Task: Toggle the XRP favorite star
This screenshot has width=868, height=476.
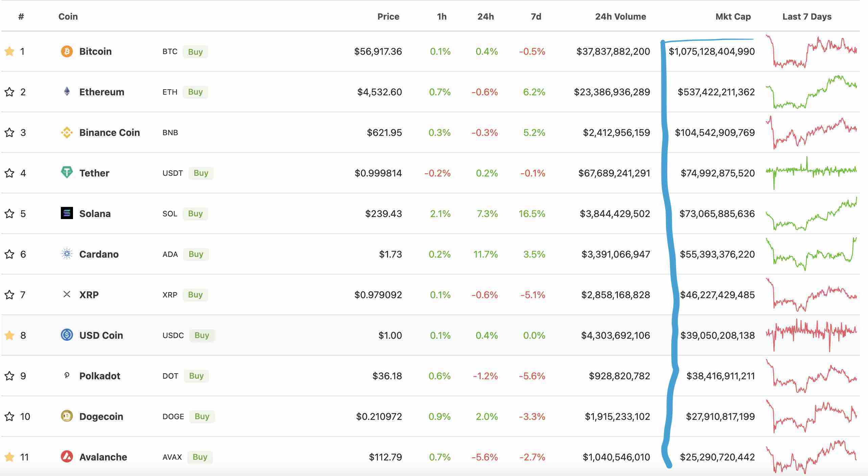Action: click(x=9, y=295)
